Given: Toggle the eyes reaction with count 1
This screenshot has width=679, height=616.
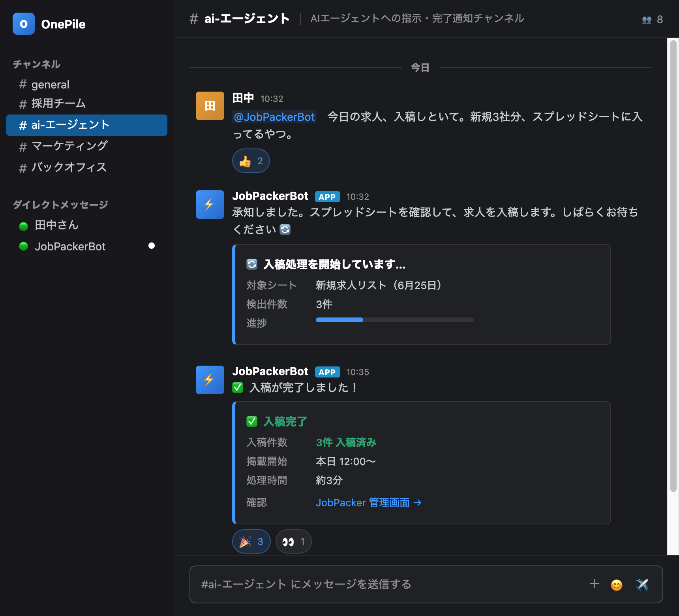Looking at the screenshot, I should pos(294,541).
